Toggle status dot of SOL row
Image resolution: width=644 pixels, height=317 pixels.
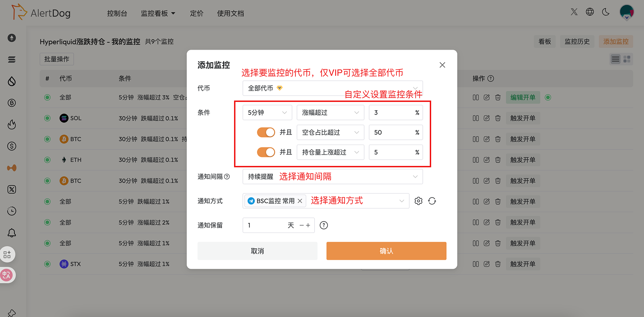pyautogui.click(x=47, y=118)
